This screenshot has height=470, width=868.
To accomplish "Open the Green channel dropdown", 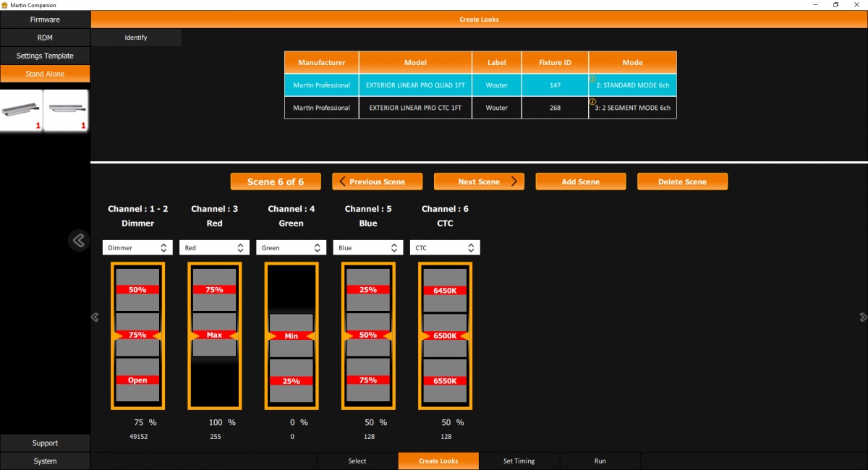I will coord(291,248).
